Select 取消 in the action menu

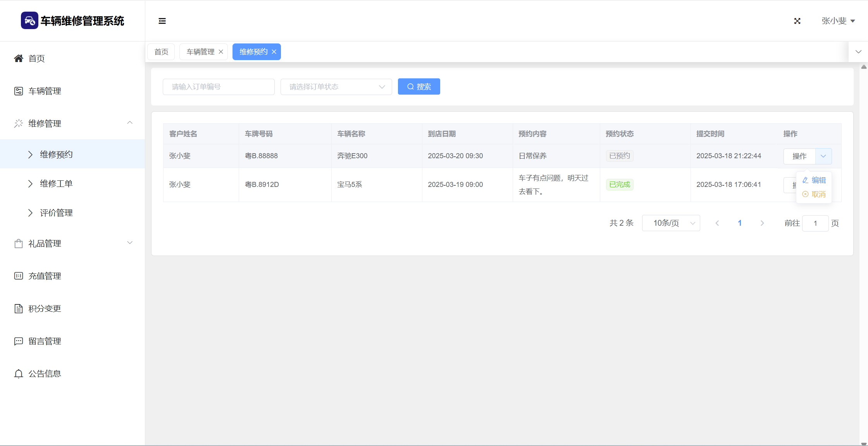tap(815, 194)
